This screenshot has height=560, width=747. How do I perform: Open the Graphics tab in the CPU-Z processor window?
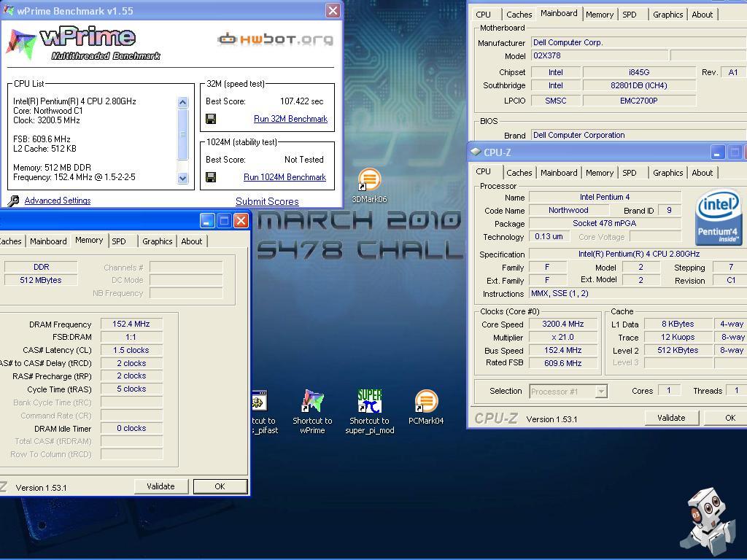click(668, 173)
